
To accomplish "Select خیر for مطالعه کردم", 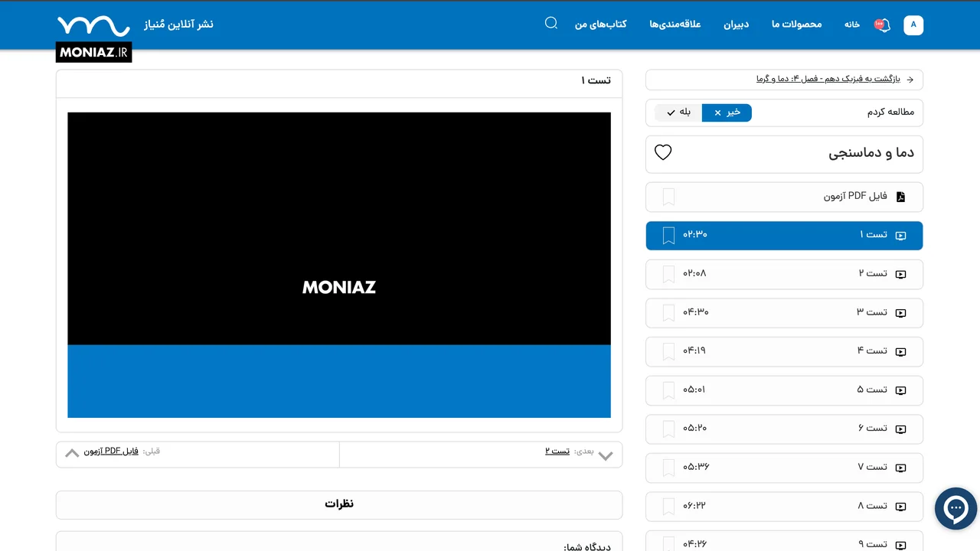I will click(727, 112).
